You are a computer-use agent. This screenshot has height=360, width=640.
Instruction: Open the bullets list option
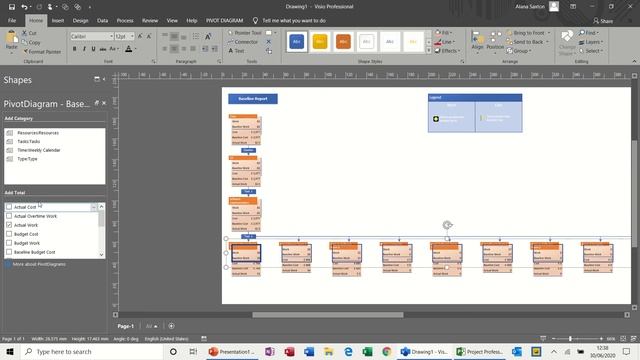click(196, 36)
